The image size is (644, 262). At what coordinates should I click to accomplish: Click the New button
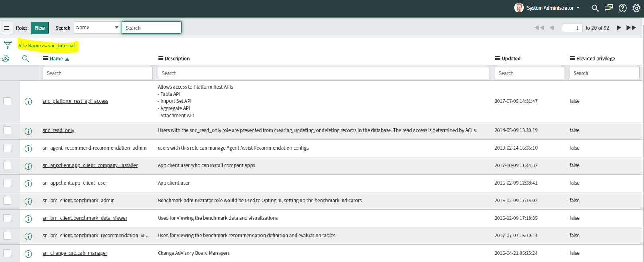pos(40,28)
